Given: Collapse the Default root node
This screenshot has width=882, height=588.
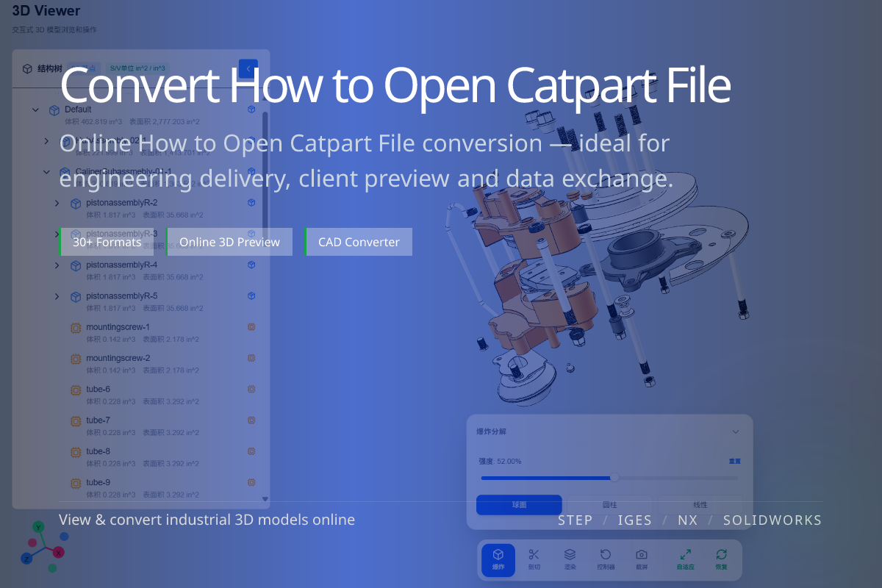Looking at the screenshot, I should click(x=35, y=110).
